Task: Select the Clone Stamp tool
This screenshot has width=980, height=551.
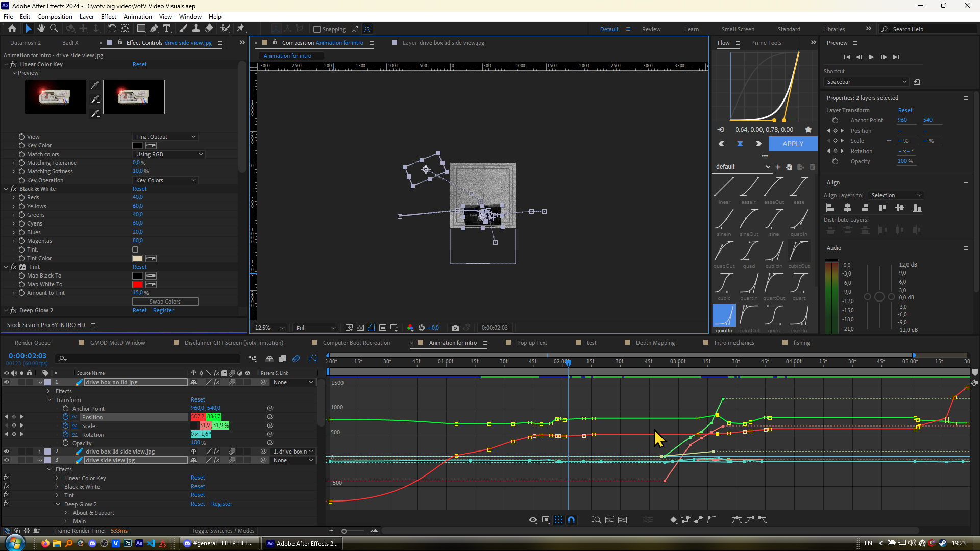Action: (196, 29)
